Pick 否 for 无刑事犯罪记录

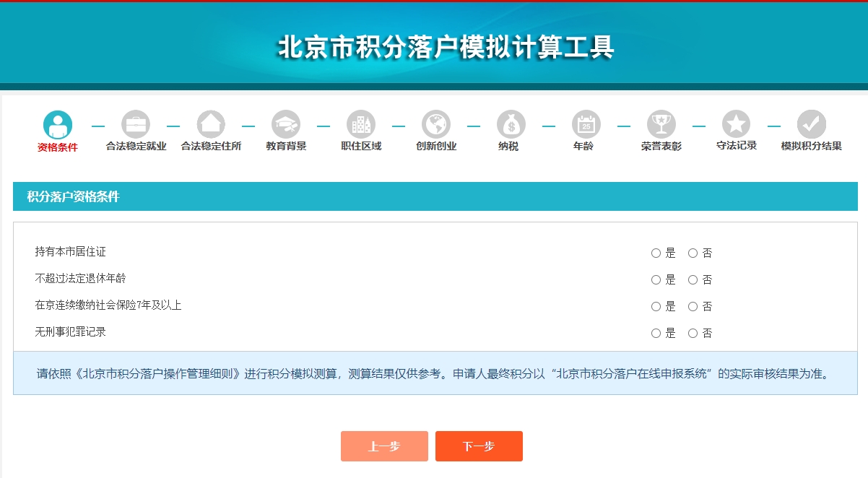[x=693, y=334]
